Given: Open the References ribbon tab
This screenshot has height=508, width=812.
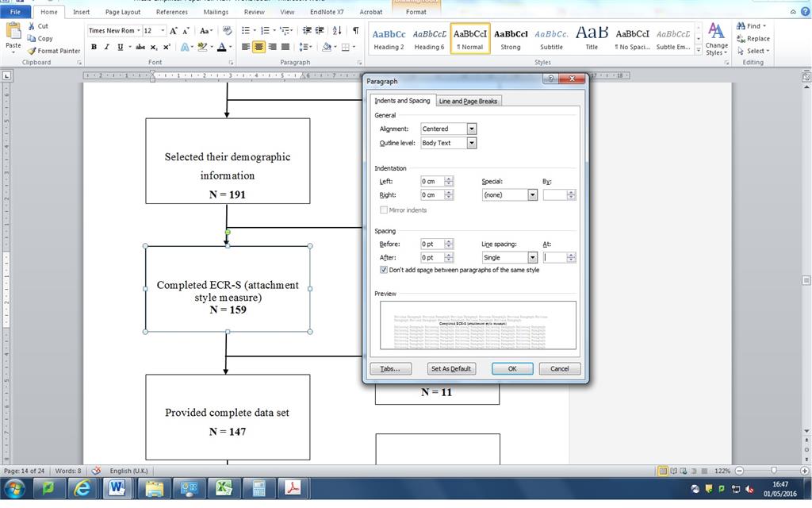Looking at the screenshot, I should pos(172,12).
